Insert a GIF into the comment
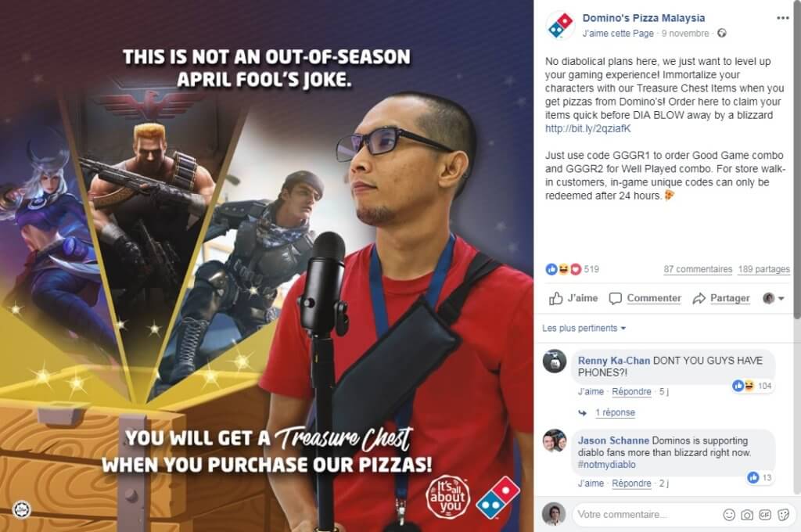 (765, 515)
